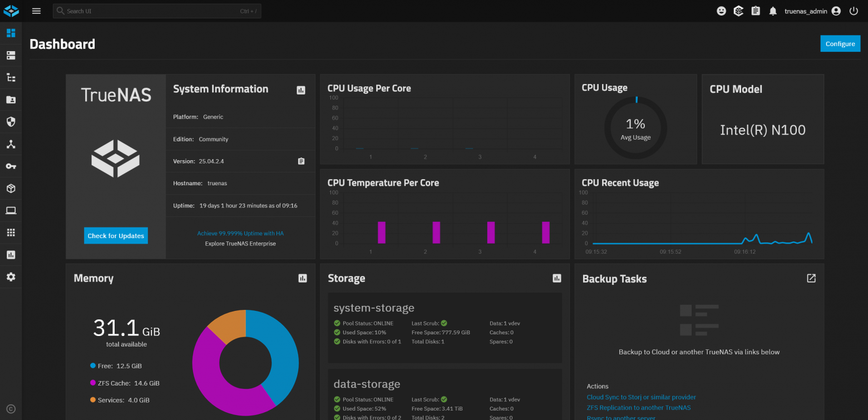868x420 pixels.
Task: Click the smiley feedback icon
Action: tap(721, 11)
